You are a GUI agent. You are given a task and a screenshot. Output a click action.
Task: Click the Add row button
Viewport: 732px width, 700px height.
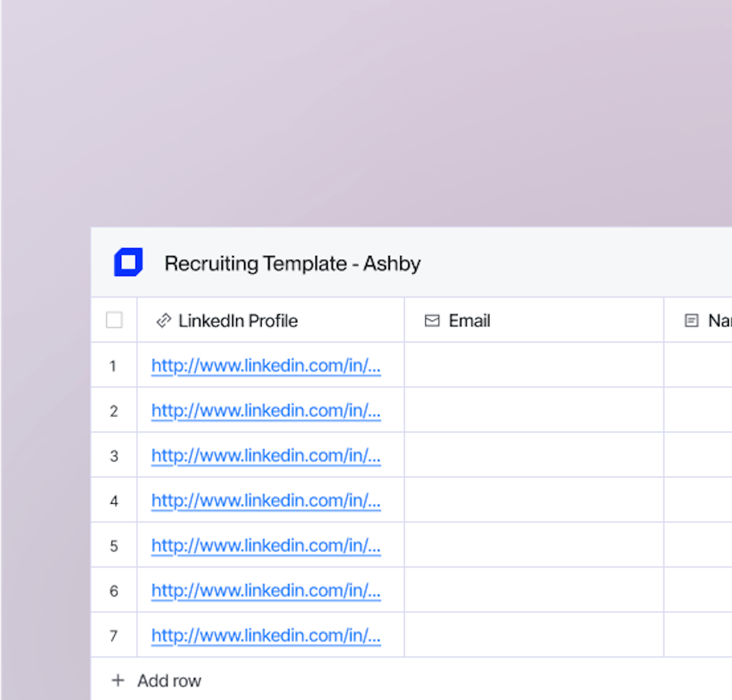tap(157, 680)
